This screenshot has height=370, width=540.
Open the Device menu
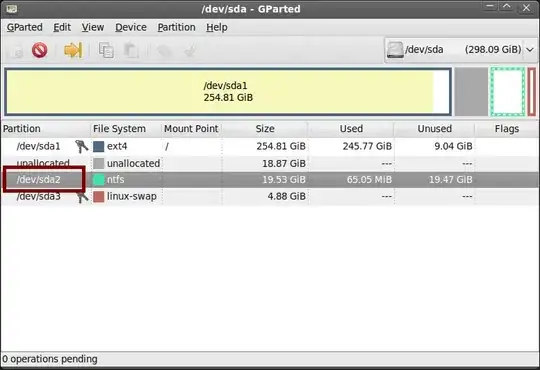click(x=131, y=27)
